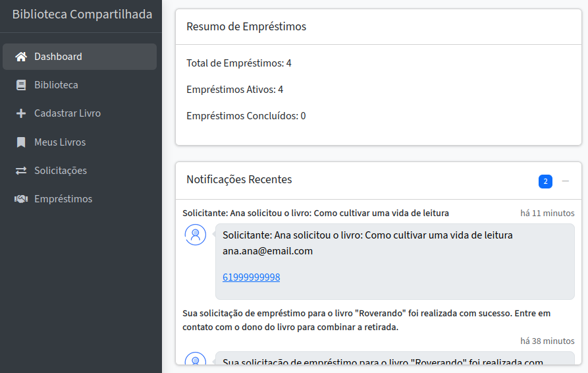Click the 'há 38 minutos' timestamp

point(547,341)
